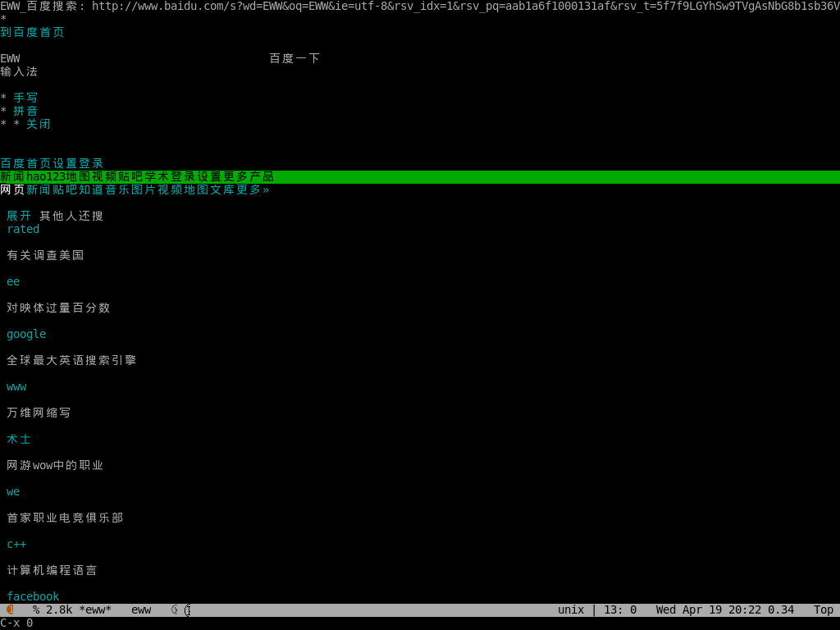The image size is (840, 630).
Task: Click the google related search link
Action: tap(26, 334)
